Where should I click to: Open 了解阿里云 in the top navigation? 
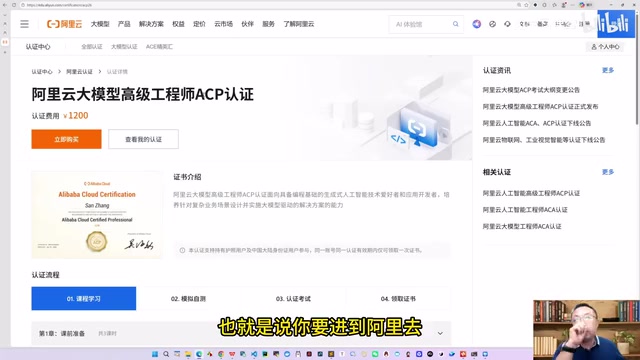(x=299, y=24)
